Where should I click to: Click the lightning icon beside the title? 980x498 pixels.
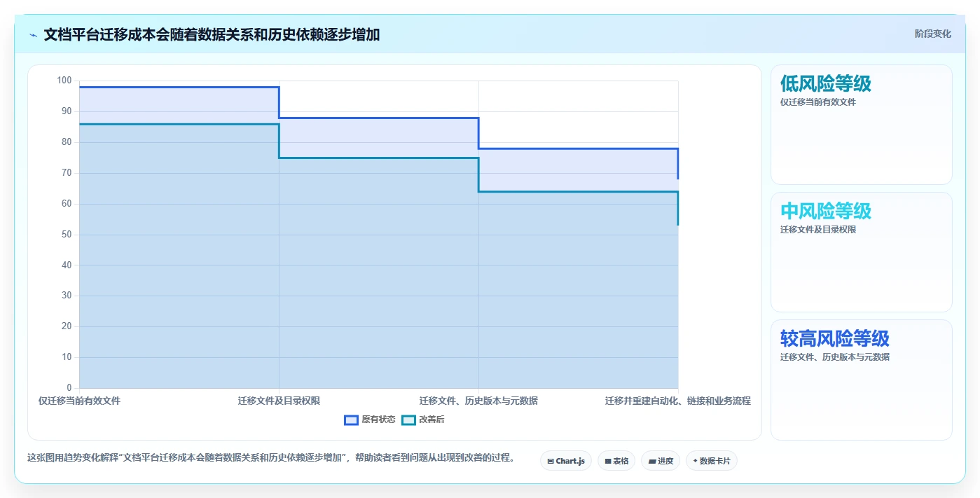click(x=34, y=35)
